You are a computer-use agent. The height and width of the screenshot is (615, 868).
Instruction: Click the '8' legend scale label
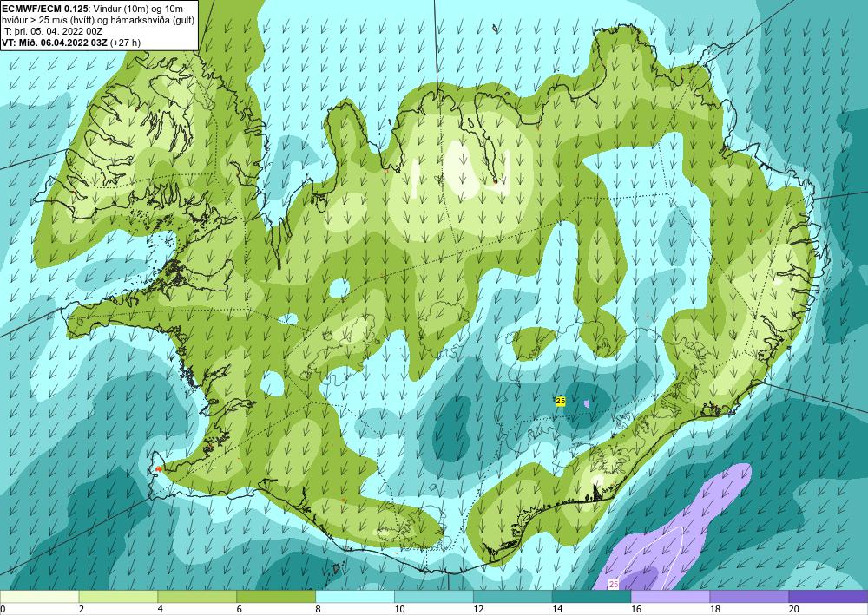[x=319, y=609]
